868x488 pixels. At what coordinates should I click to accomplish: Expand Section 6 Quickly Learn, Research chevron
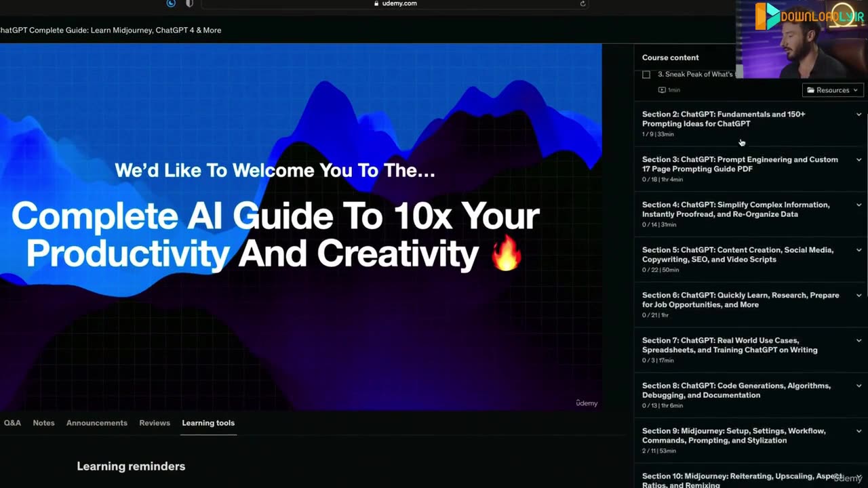[x=859, y=296]
